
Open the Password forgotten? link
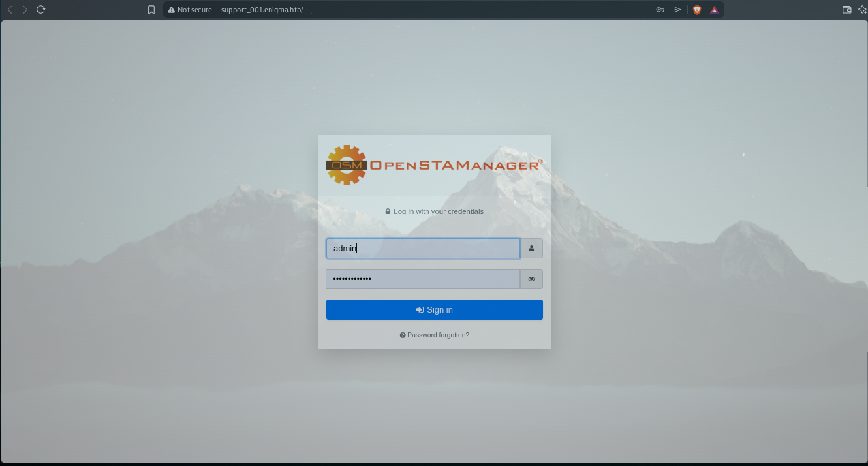(x=435, y=335)
